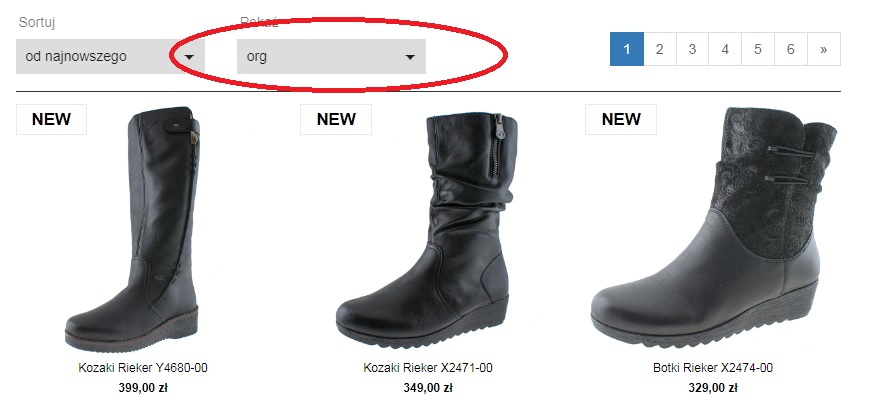The height and width of the screenshot is (407, 889).
Task: Go to pagination page 1
Action: (x=626, y=49)
